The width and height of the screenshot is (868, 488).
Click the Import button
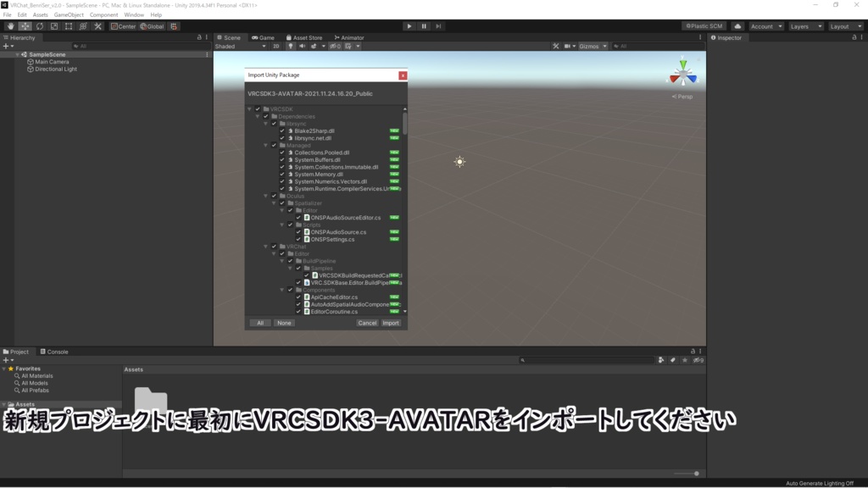coord(390,323)
